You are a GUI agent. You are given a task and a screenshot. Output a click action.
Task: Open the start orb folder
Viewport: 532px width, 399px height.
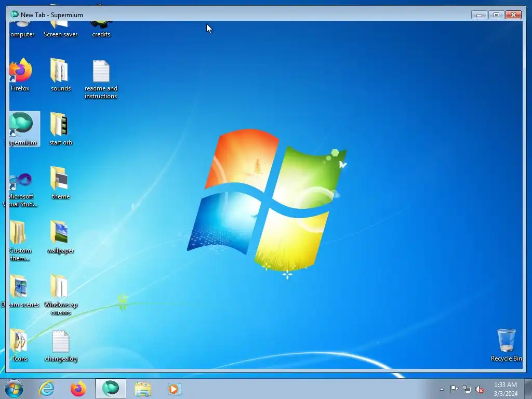click(60, 129)
